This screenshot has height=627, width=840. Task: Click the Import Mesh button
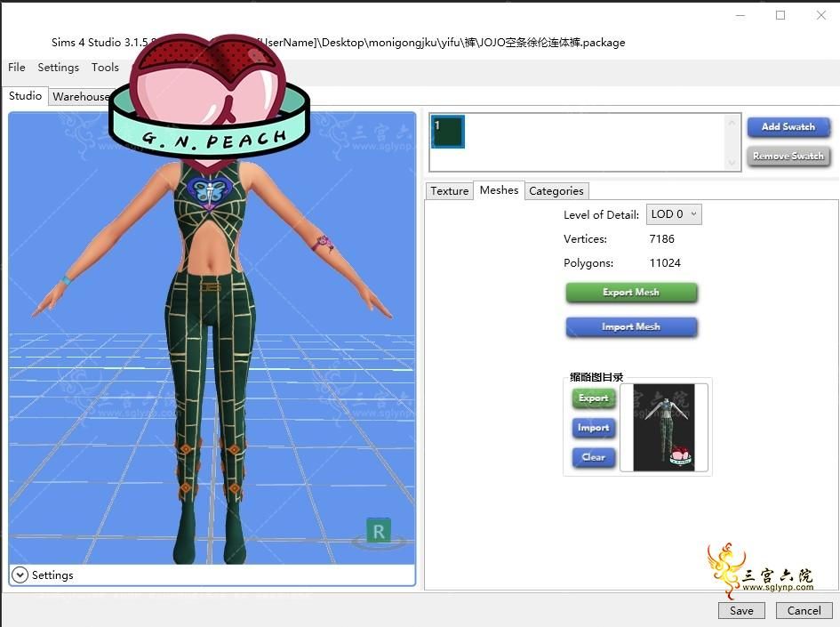631,327
